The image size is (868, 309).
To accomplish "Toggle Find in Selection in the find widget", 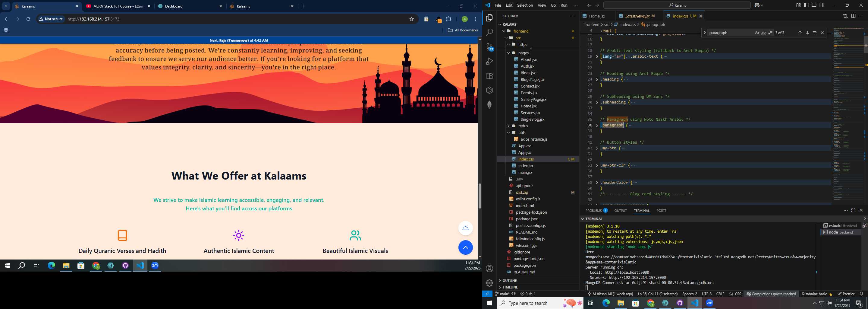I will pyautogui.click(x=814, y=33).
